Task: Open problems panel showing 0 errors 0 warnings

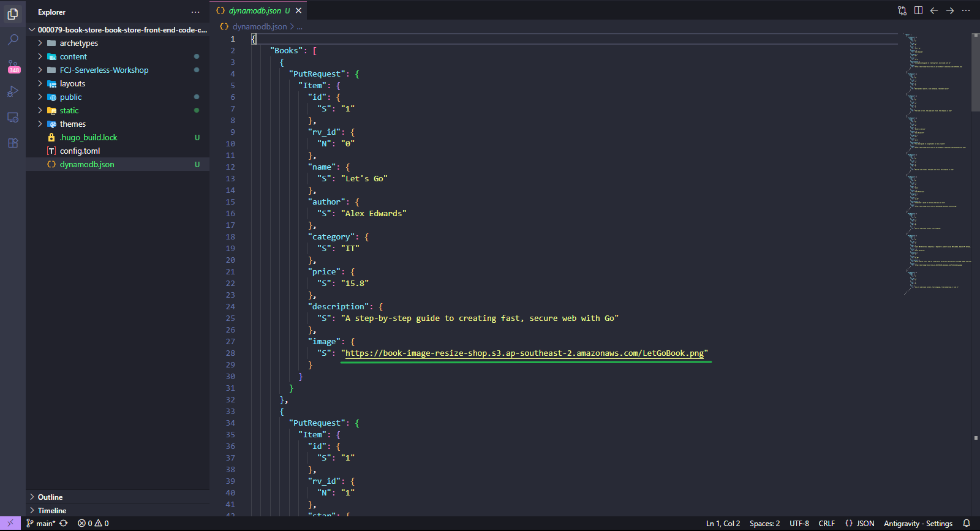Action: pyautogui.click(x=93, y=524)
